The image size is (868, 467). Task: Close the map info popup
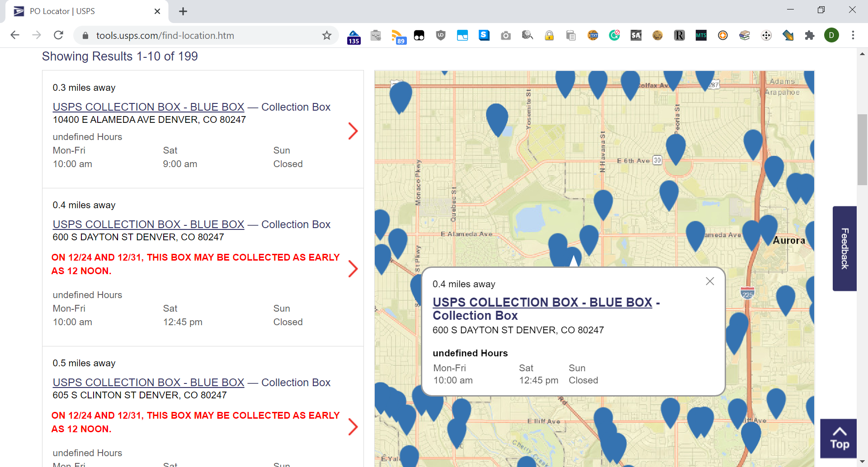pos(710,281)
